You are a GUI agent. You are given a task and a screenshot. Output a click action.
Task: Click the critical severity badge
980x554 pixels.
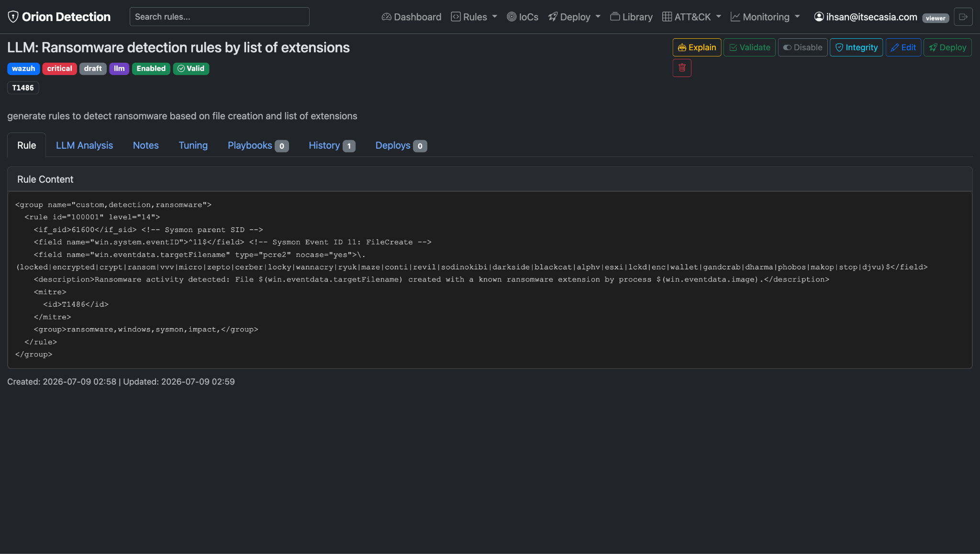59,68
